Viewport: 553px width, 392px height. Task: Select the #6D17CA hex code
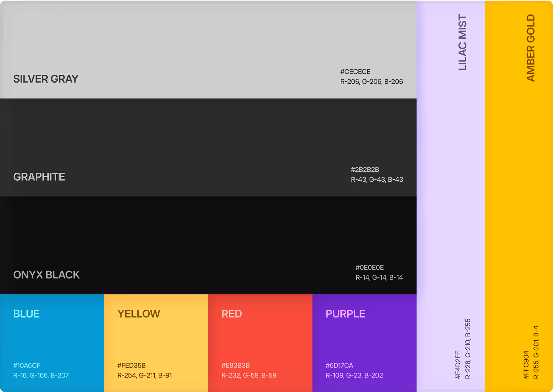[339, 366]
